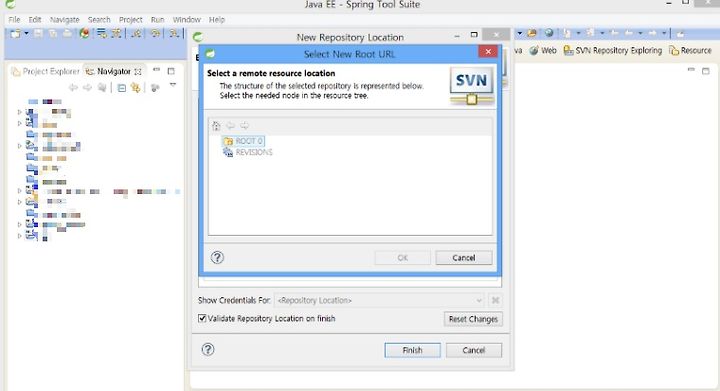The height and width of the screenshot is (391, 720).
Task: Click Navigator's Up one level icon
Action: coord(102,87)
